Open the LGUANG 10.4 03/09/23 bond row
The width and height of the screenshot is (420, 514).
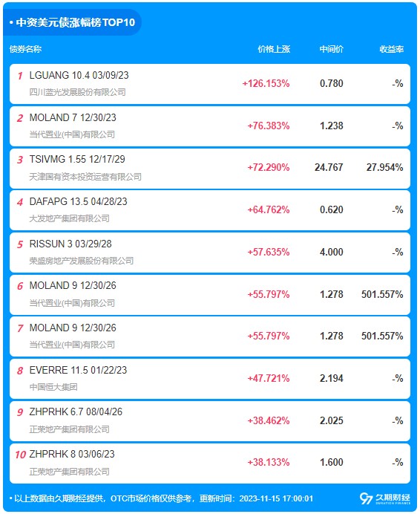pyautogui.click(x=210, y=84)
